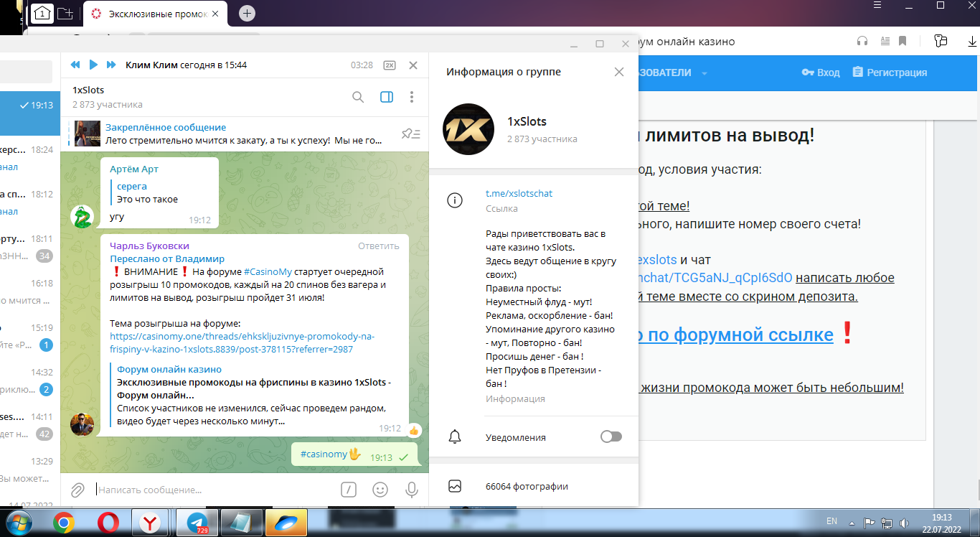Open Переслано от Владимир source
This screenshot has width=980, height=537.
click(167, 258)
